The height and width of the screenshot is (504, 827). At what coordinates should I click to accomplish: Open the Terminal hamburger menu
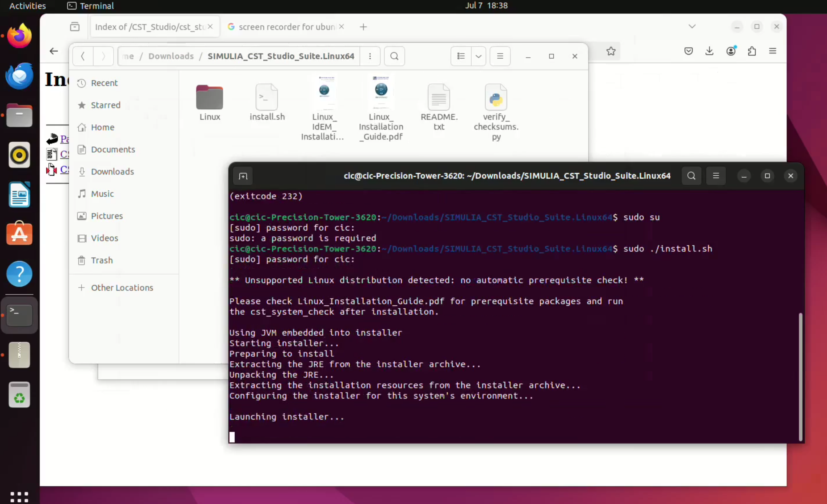click(x=716, y=176)
